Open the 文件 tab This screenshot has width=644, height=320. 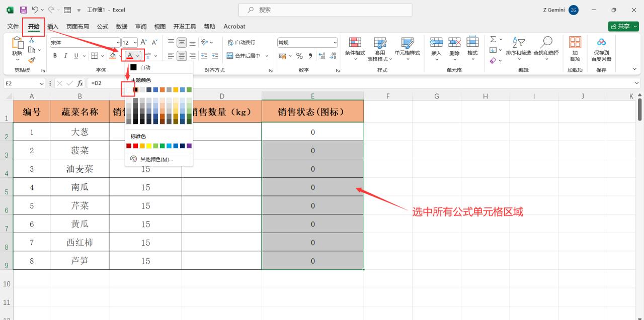coord(13,27)
